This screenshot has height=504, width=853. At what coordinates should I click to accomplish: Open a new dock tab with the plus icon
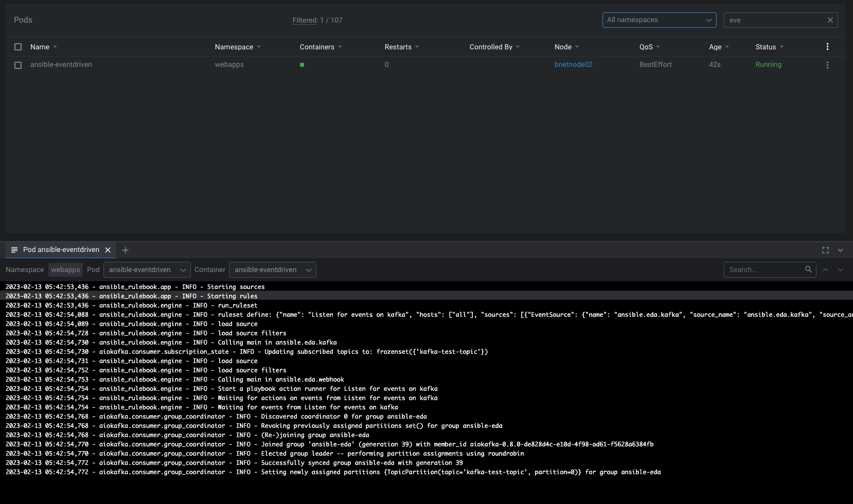(x=125, y=250)
